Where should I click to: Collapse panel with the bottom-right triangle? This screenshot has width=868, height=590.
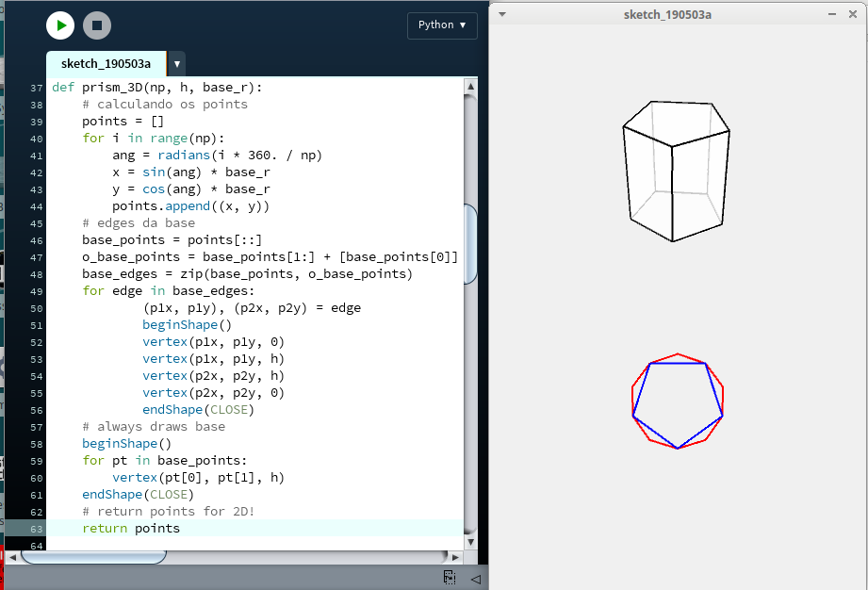pyautogui.click(x=476, y=578)
